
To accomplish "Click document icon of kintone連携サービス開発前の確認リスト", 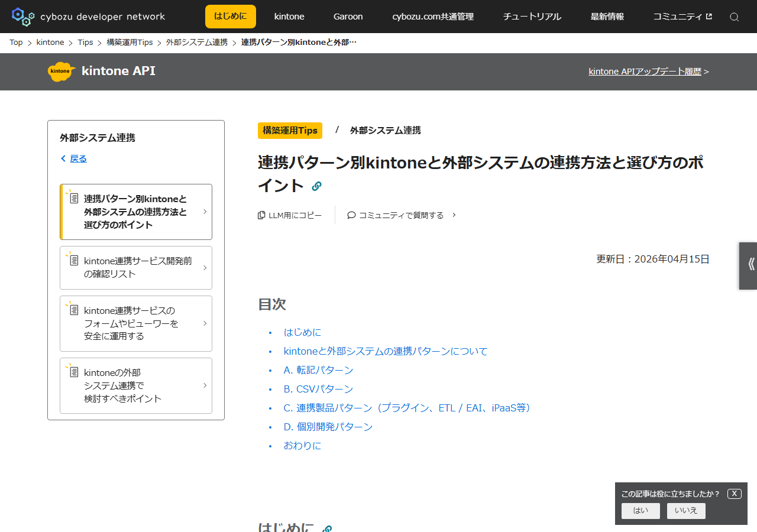I will (x=74, y=260).
